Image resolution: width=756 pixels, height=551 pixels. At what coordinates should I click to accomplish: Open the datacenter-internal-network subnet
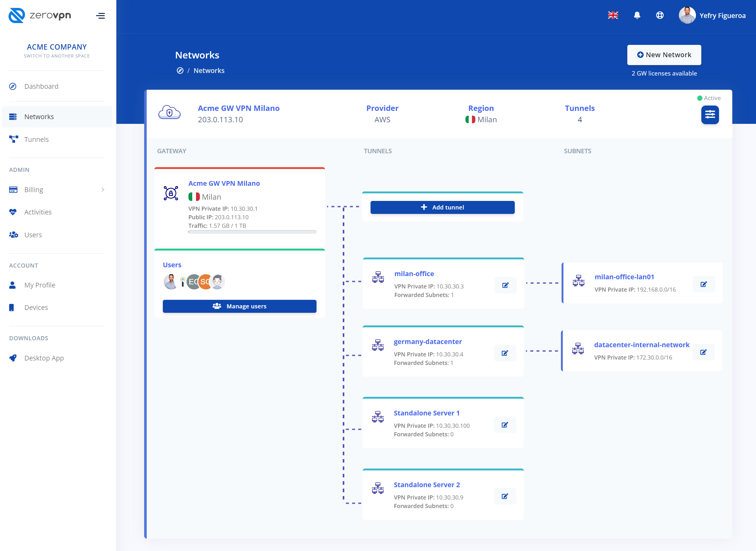click(642, 345)
